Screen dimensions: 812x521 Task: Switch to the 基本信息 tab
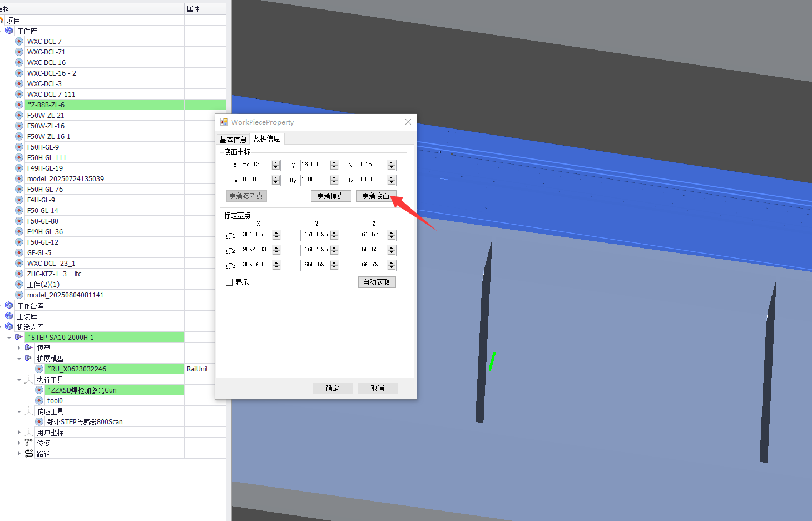(x=232, y=139)
